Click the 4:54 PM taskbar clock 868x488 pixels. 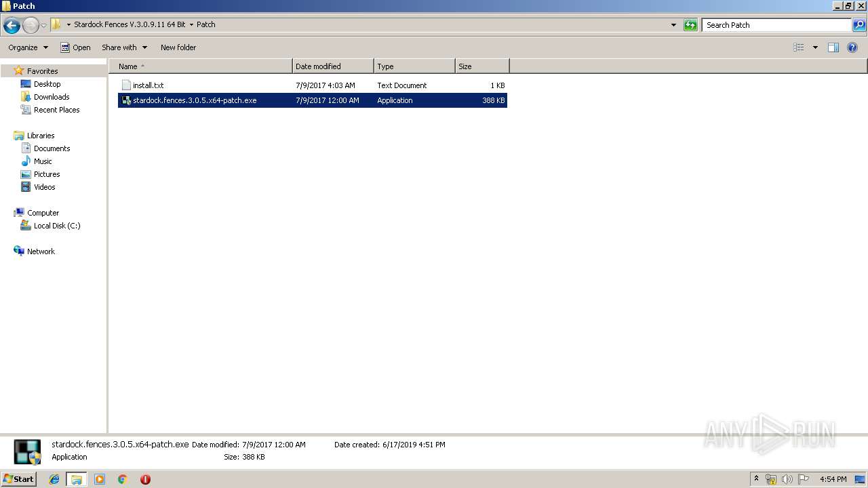pos(833,479)
